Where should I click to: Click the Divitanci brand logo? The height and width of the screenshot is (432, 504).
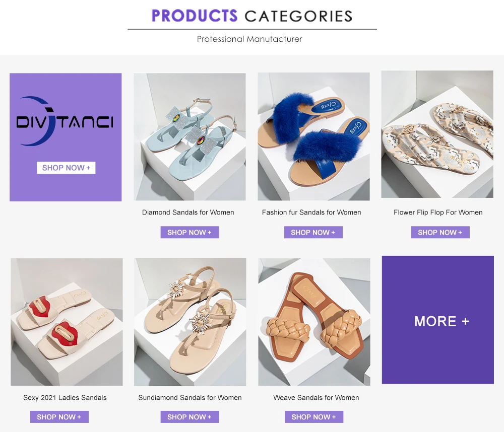[x=65, y=121]
